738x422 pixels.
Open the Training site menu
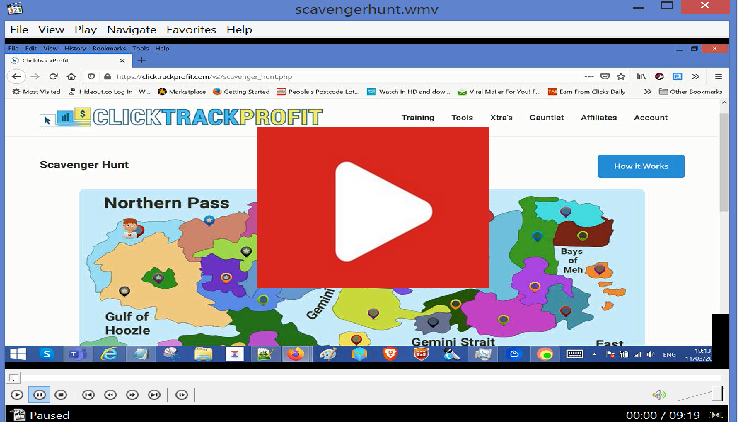(x=418, y=118)
